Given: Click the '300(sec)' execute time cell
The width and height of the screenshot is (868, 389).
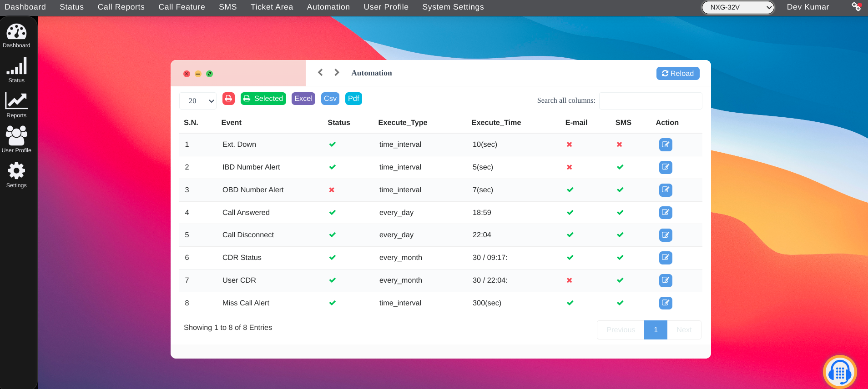Looking at the screenshot, I should [487, 303].
